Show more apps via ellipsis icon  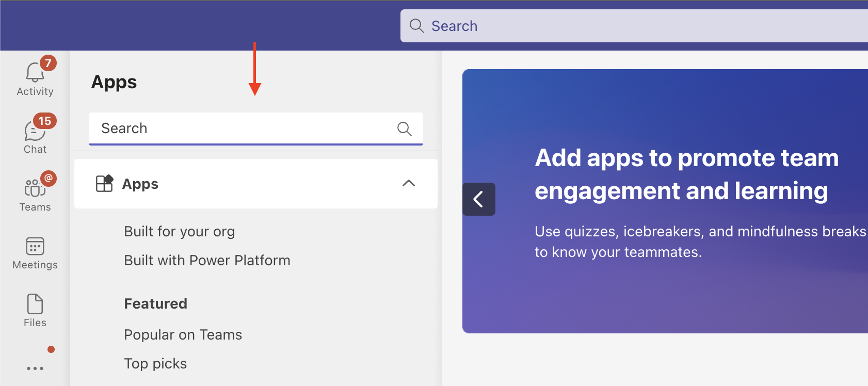35,368
